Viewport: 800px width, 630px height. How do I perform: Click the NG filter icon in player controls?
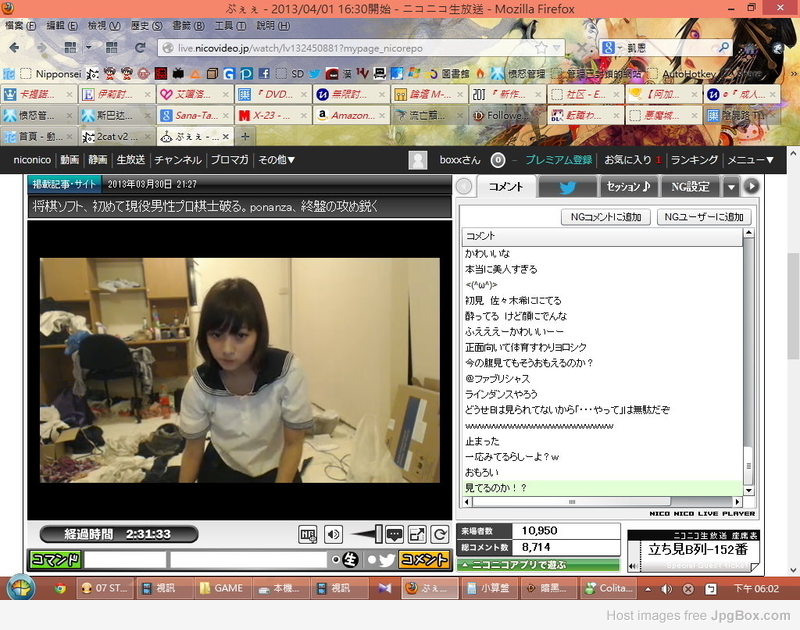(308, 535)
